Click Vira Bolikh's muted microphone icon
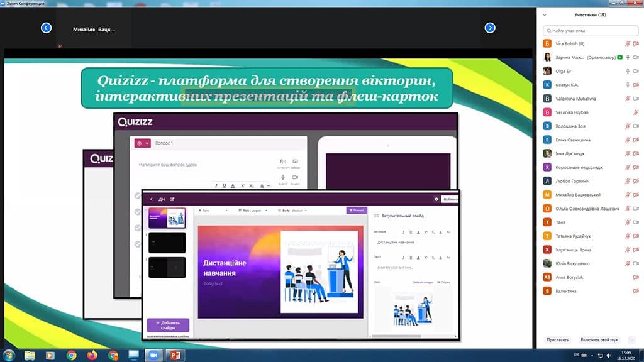This screenshot has width=644, height=362. tap(628, 43)
